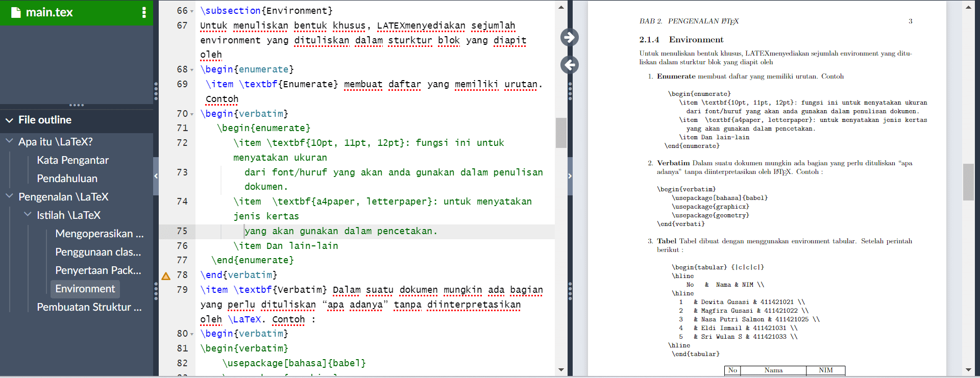The width and height of the screenshot is (980, 378).
Task: Click the editor scrollbar down arrow
Action: 561,370
